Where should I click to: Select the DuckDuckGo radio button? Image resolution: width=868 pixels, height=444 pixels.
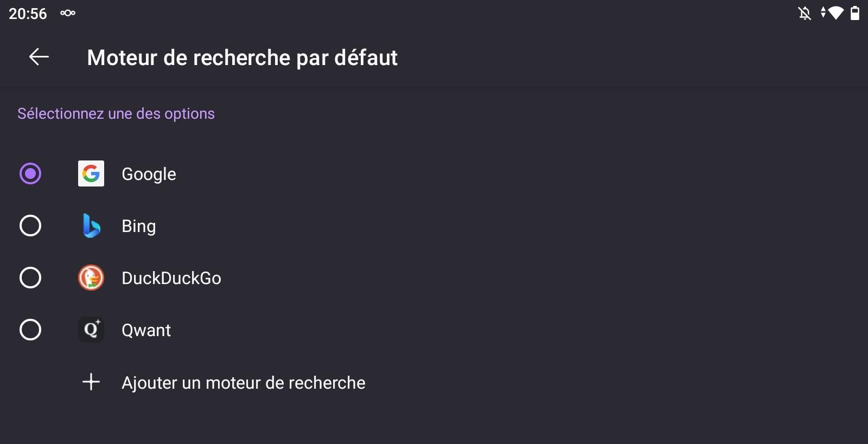coord(30,278)
